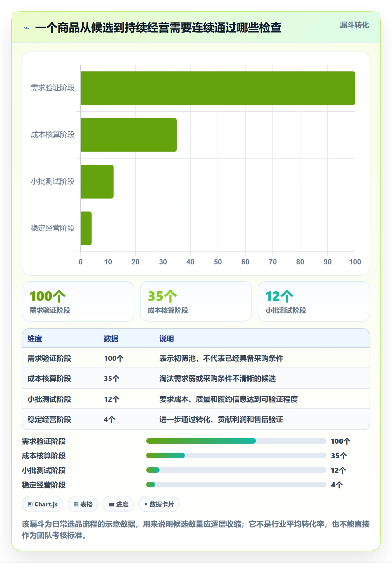392x563 pixels.
Task: Click the description 进一步通过转化、贡献利润和售后验证
Action: pyautogui.click(x=221, y=419)
